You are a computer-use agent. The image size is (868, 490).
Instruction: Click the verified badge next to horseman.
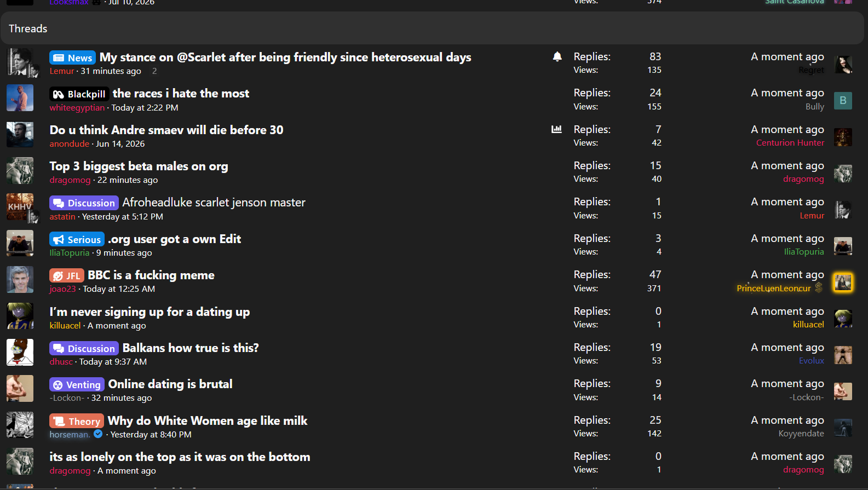coord(98,434)
